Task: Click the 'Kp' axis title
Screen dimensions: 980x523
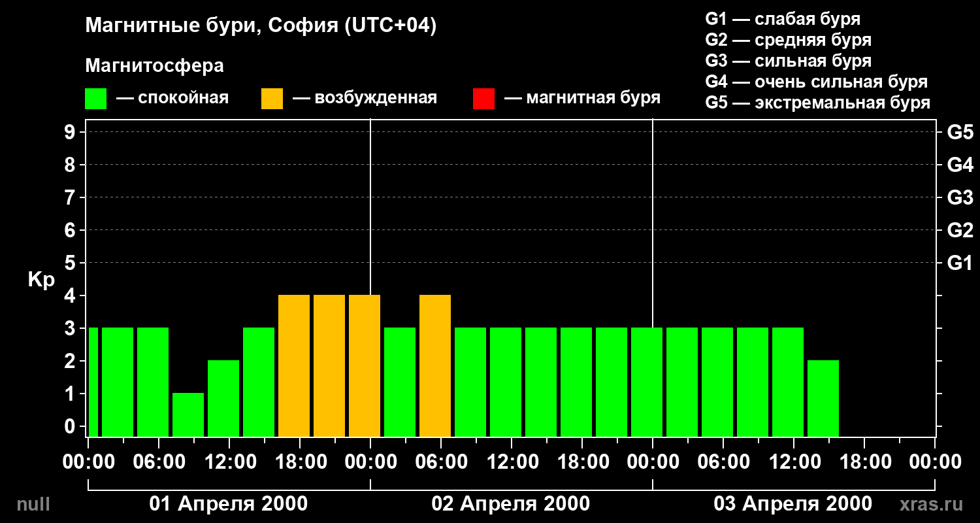Action: point(41,280)
